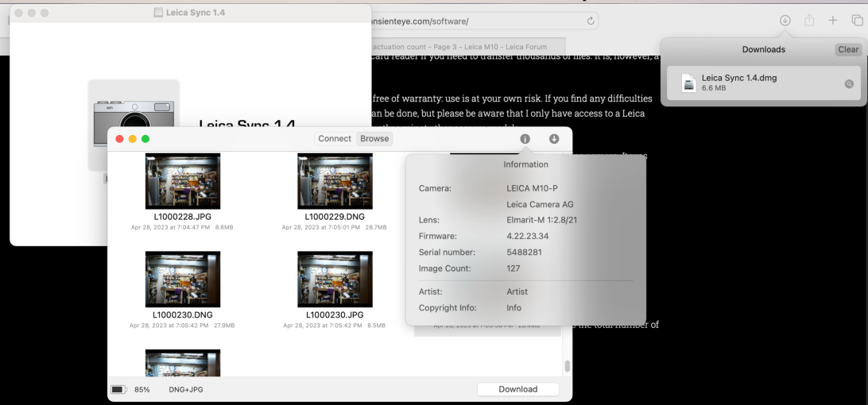This screenshot has width=868, height=405.
Task: Click the download arrow icon in Leica Sync toolbar
Action: click(x=554, y=139)
